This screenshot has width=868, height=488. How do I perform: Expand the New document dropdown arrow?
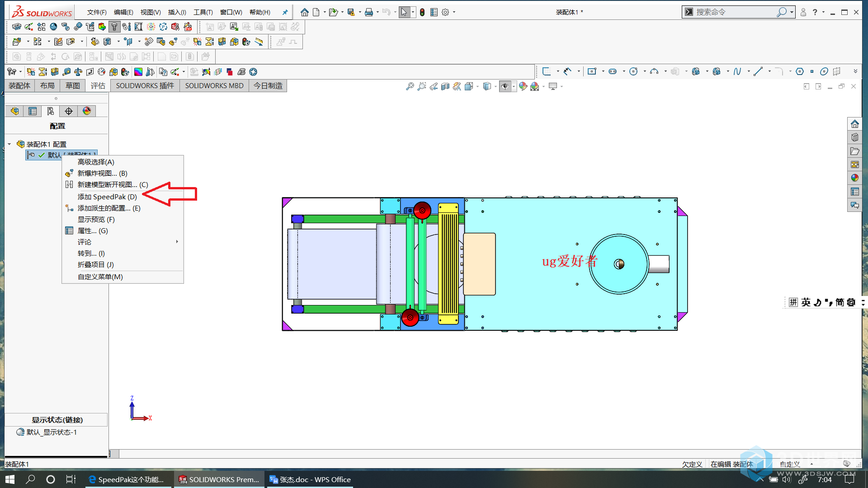pyautogui.click(x=325, y=12)
